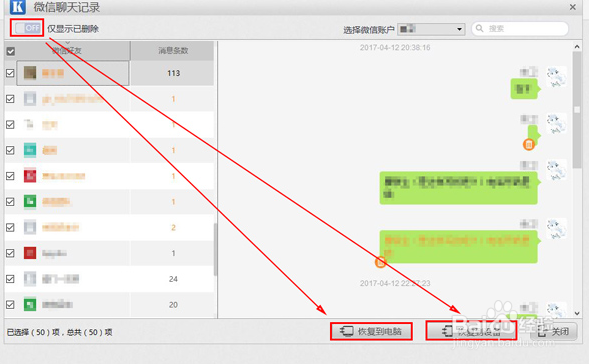The width and height of the screenshot is (589, 364).
Task: Select the contact avatar with 24 messages
Action: click(x=30, y=279)
